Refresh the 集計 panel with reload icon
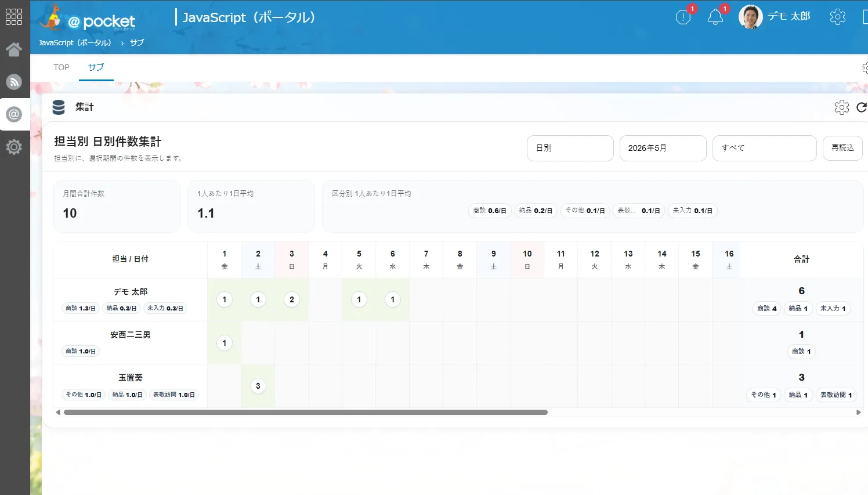Screen dimensions: 868x495 862,107
